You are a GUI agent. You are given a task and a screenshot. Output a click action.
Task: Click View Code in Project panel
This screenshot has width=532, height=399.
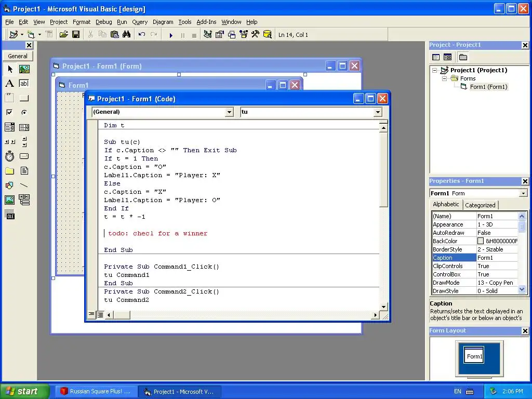[436, 57]
